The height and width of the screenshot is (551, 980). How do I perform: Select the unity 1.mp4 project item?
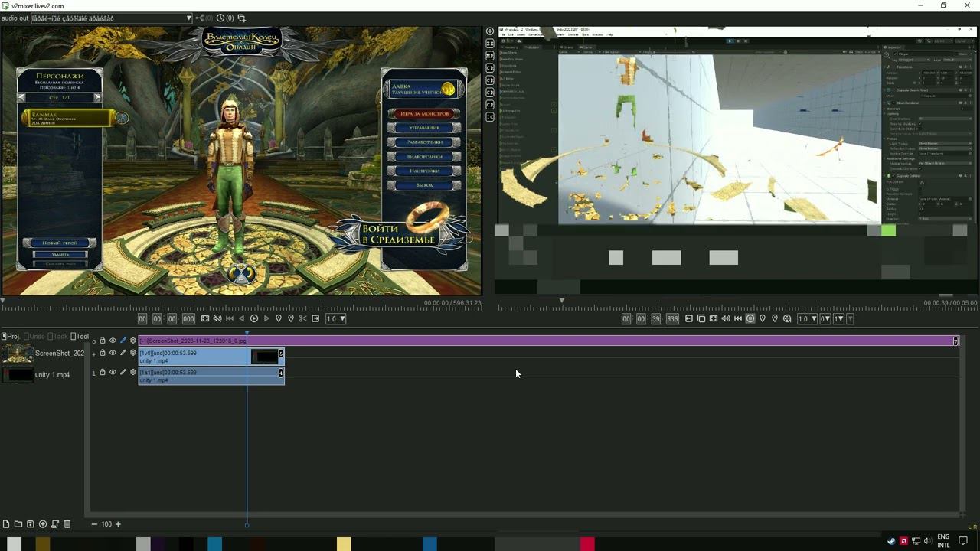point(36,375)
